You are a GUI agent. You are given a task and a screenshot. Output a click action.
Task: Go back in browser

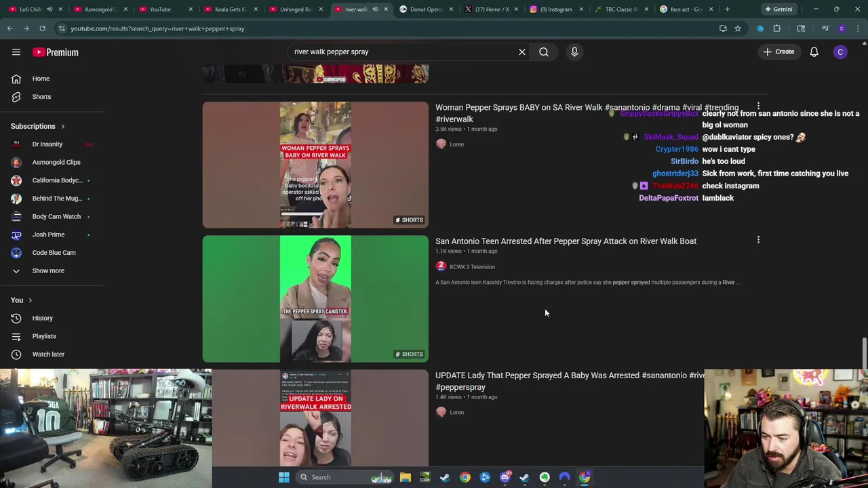click(x=9, y=28)
